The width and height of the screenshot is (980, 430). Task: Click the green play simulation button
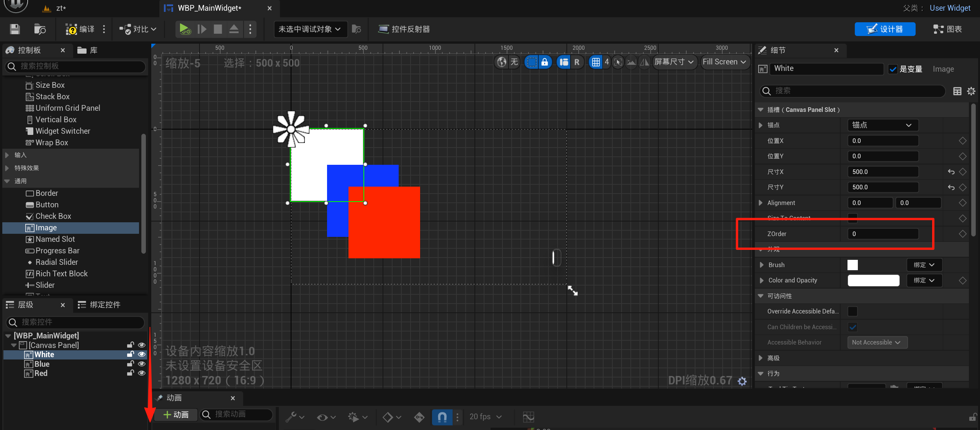click(x=185, y=29)
